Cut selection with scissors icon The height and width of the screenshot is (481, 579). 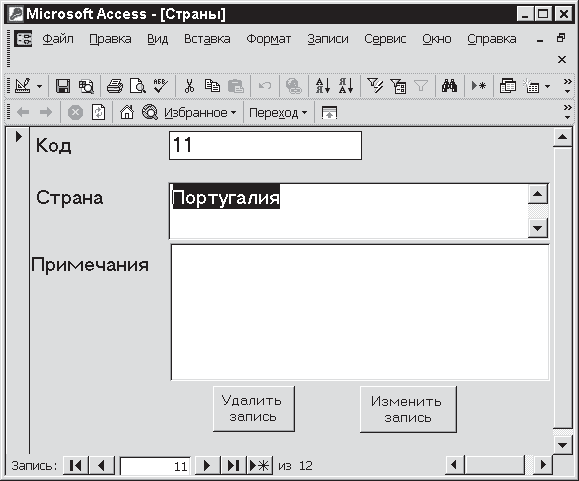(189, 86)
